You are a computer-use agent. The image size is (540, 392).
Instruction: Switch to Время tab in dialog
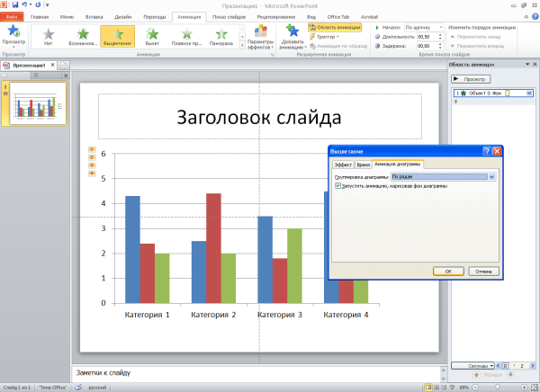[x=363, y=165]
